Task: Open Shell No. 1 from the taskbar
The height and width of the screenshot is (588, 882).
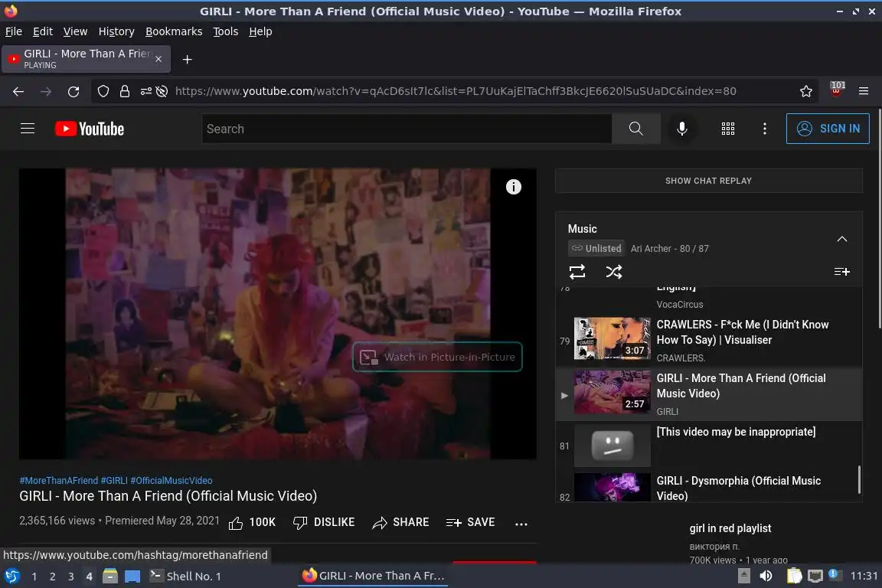Action: click(185, 577)
